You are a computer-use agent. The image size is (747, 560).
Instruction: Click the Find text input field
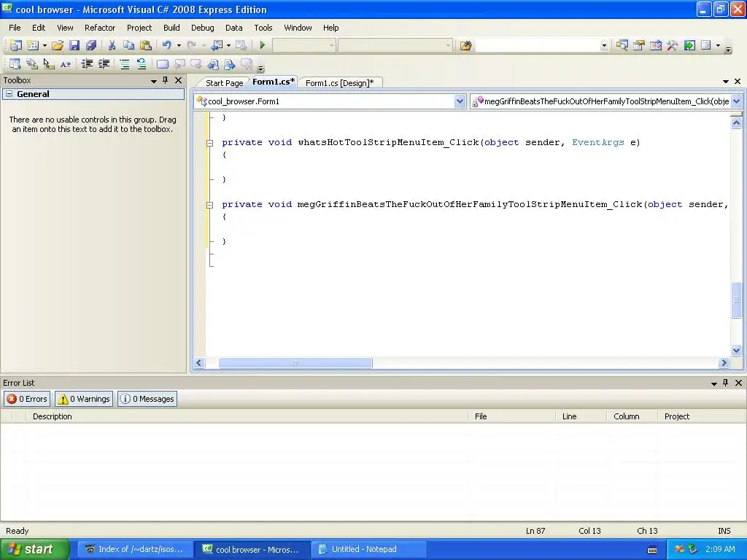pyautogui.click(x=537, y=46)
